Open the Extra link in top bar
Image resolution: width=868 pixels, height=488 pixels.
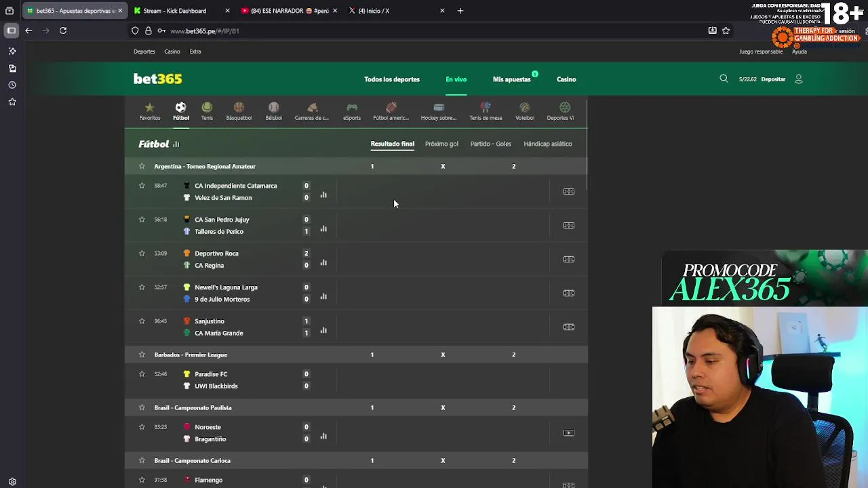click(x=195, y=52)
